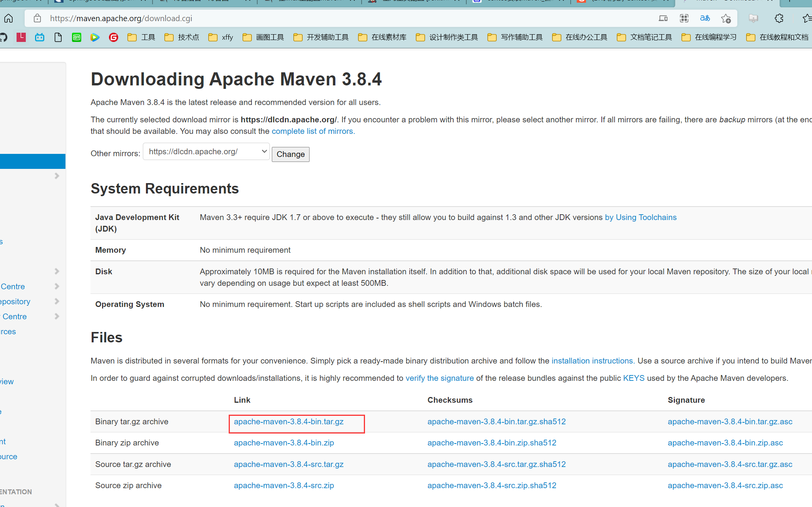The width and height of the screenshot is (812, 507).
Task: Click the QR code apps icon
Action: 684,18
